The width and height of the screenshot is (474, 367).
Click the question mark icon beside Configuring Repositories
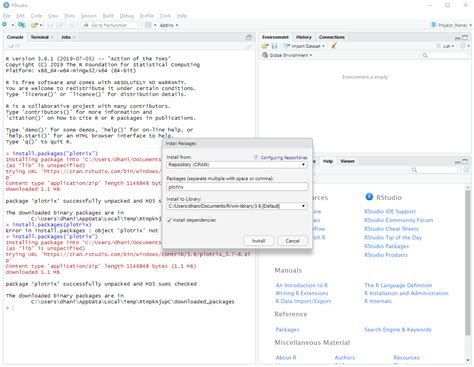pos(256,157)
